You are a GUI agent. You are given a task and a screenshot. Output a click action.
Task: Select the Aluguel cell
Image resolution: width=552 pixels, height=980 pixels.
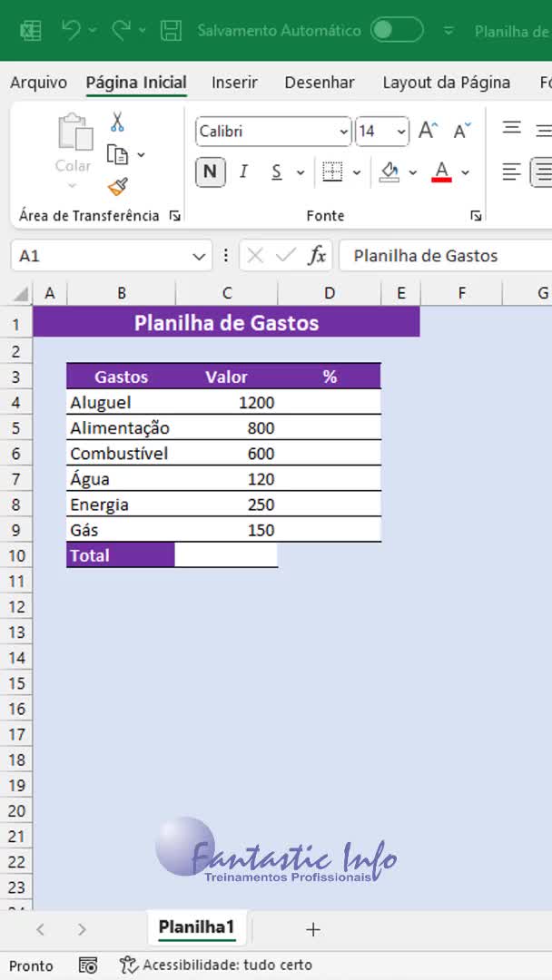pyautogui.click(x=122, y=402)
